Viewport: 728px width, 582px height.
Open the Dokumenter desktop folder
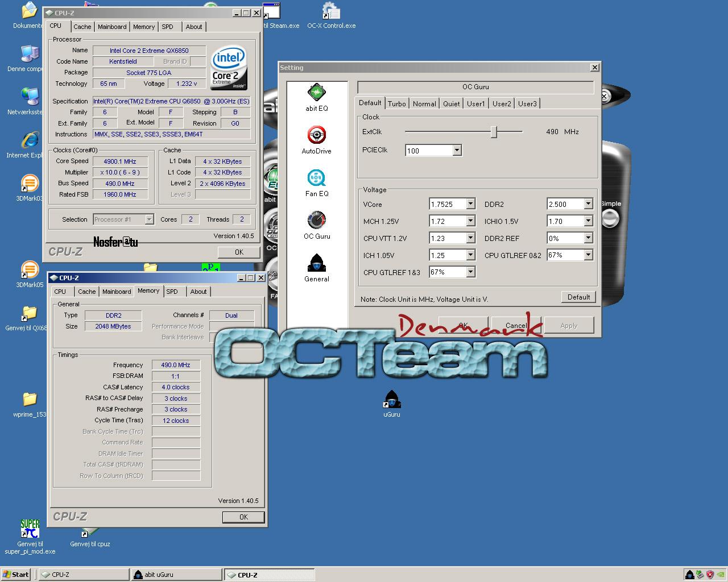point(28,15)
